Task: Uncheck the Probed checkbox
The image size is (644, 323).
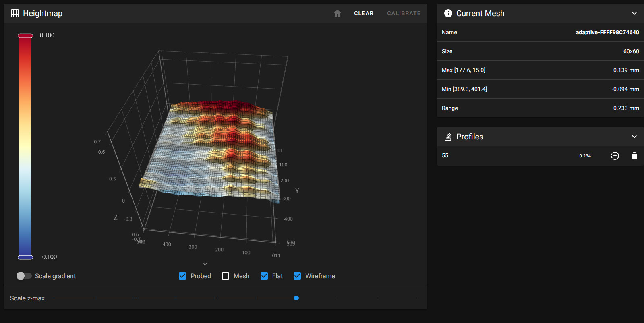Action: pos(182,276)
